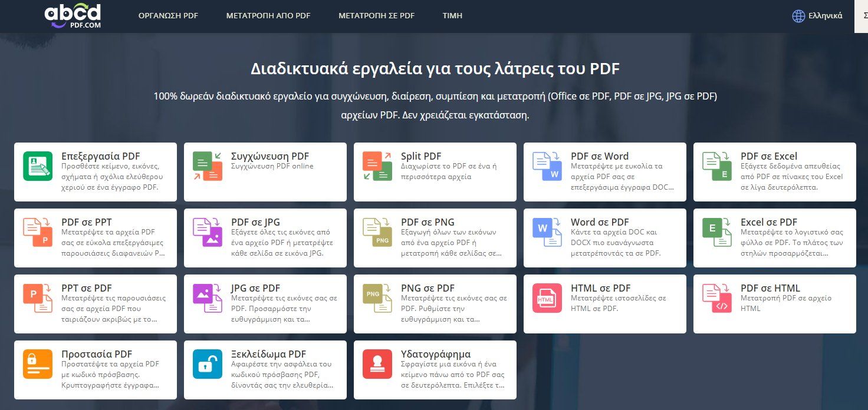Click the PDF σε JPG purple icon
The width and height of the screenshot is (868, 410).
(208, 232)
